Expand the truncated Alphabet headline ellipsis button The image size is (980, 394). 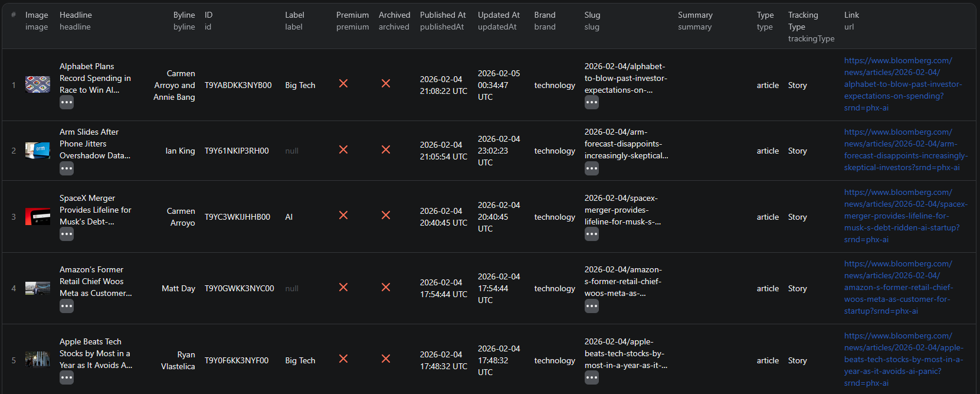pyautogui.click(x=67, y=103)
